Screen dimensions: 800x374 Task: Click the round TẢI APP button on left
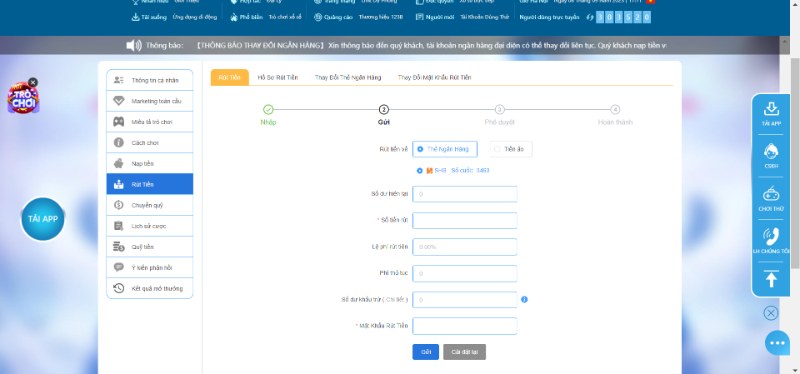pyautogui.click(x=43, y=219)
